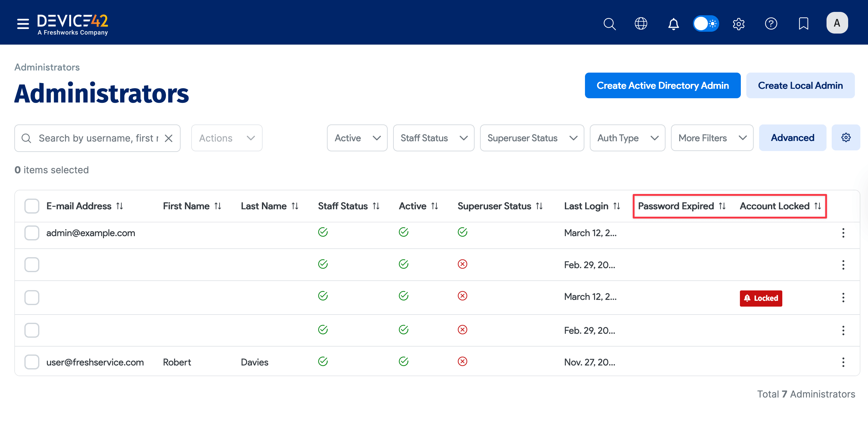Clear the search field with the X icon

(x=168, y=138)
